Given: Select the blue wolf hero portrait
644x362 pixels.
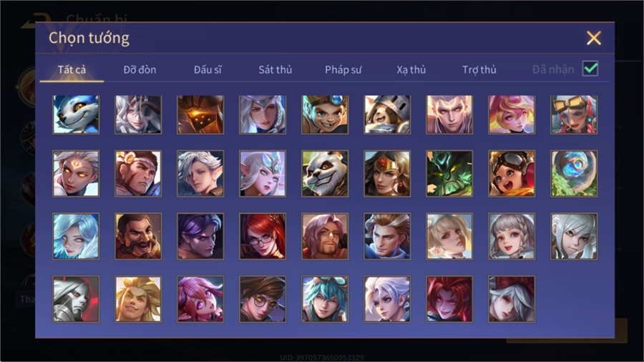Looking at the screenshot, I should pos(76,114).
